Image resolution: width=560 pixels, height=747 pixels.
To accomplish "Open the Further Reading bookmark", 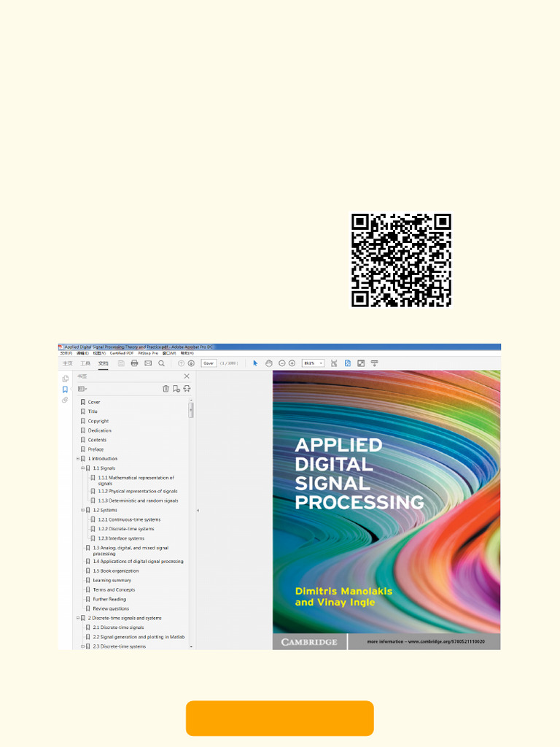I will point(109,600).
